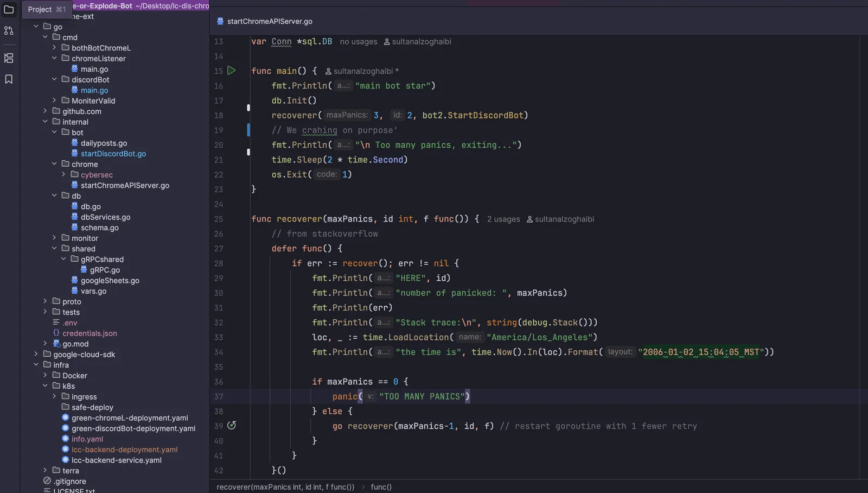Expand the bothBotChromeL folder
The width and height of the screenshot is (868, 493).
(54, 48)
